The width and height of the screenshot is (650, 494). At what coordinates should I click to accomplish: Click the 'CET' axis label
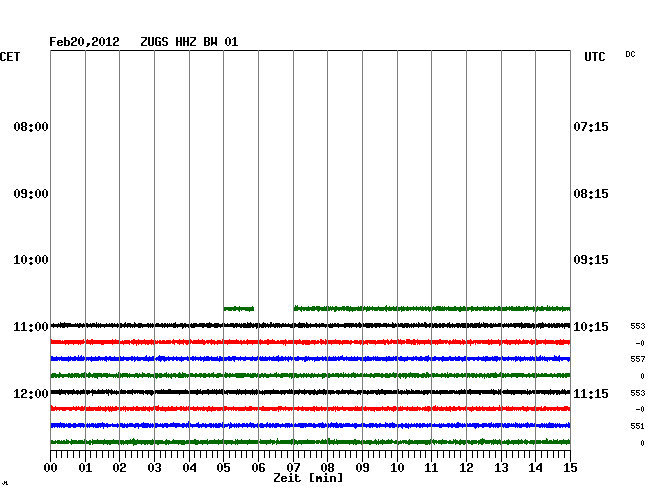pos(10,57)
